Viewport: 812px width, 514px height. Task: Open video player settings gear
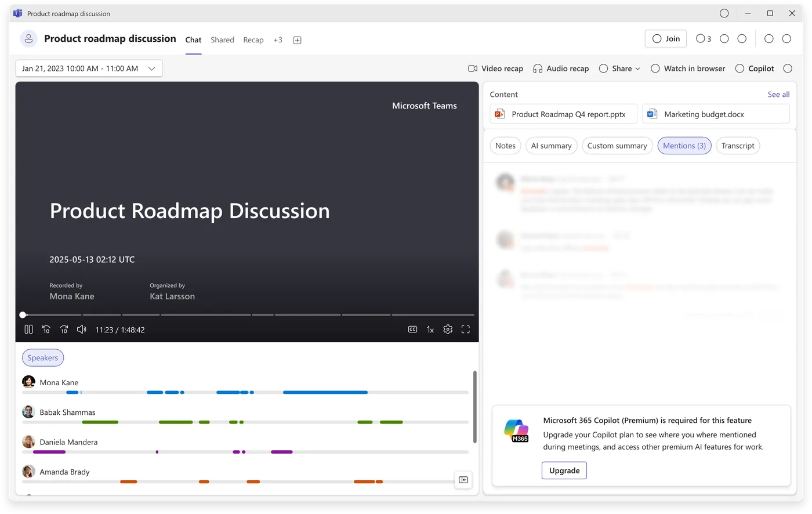point(448,330)
